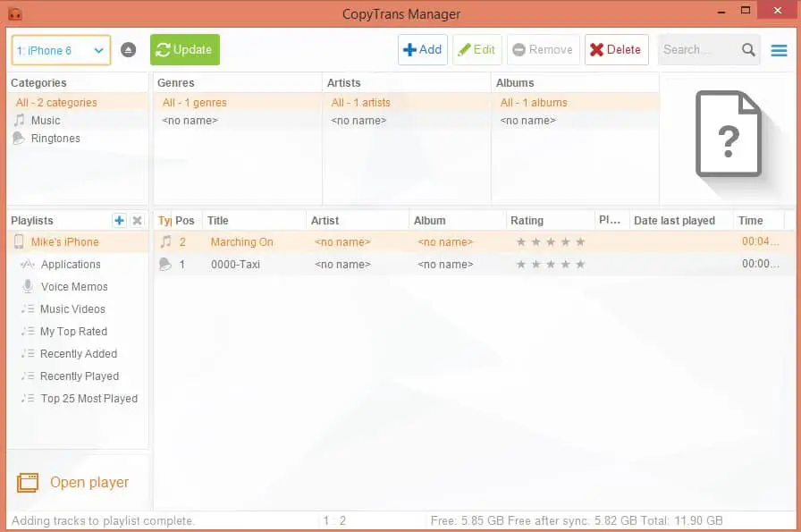The width and height of the screenshot is (801, 532).
Task: Click the Open player window icon
Action: point(28,483)
